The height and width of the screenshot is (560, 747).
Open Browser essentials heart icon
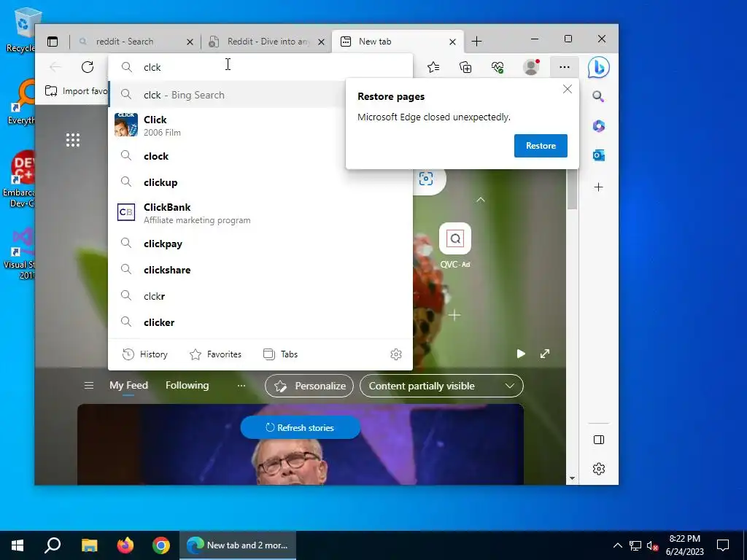tap(498, 67)
